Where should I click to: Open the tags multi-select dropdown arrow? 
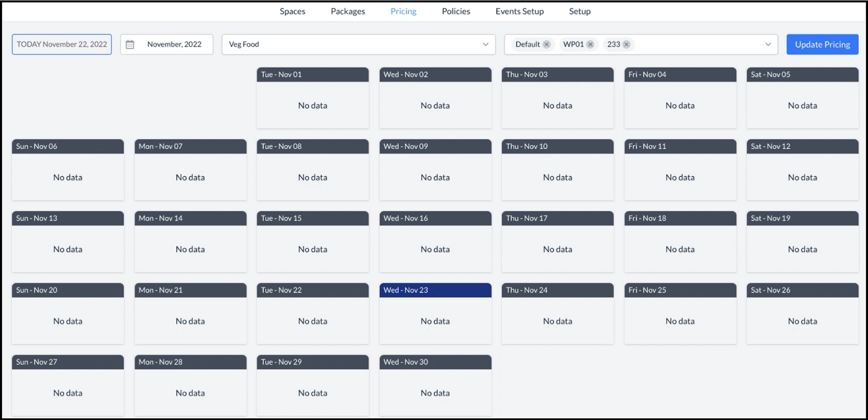pyautogui.click(x=768, y=44)
